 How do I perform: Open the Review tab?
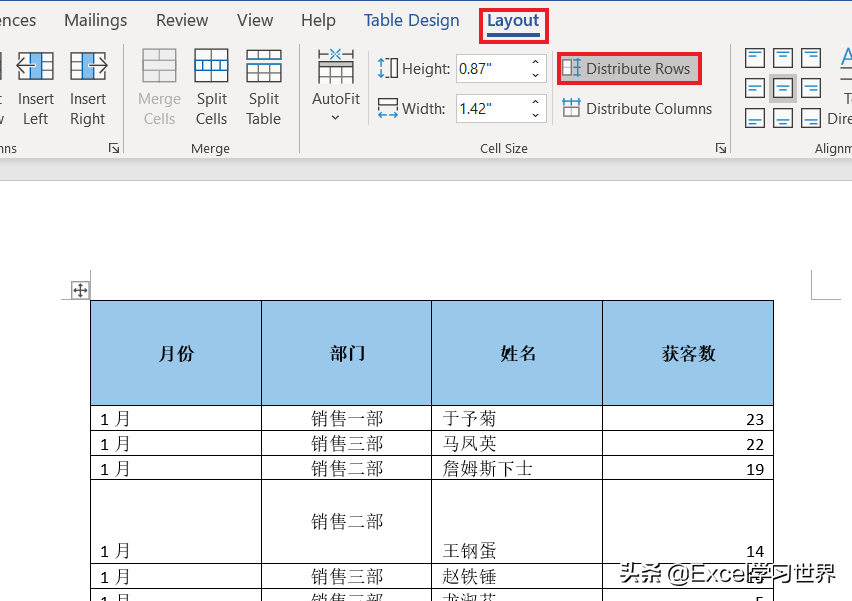click(x=182, y=21)
